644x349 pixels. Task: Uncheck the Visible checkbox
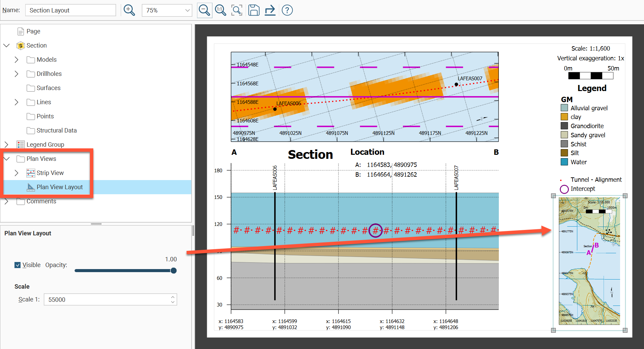click(x=18, y=265)
